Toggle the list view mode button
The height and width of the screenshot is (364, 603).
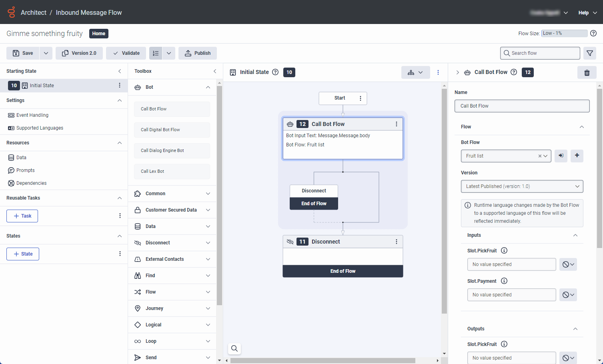pyautogui.click(x=156, y=53)
